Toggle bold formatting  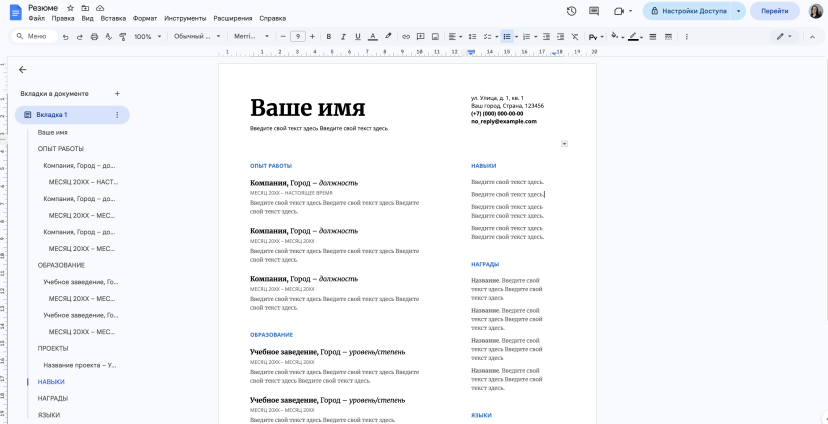pyautogui.click(x=328, y=36)
